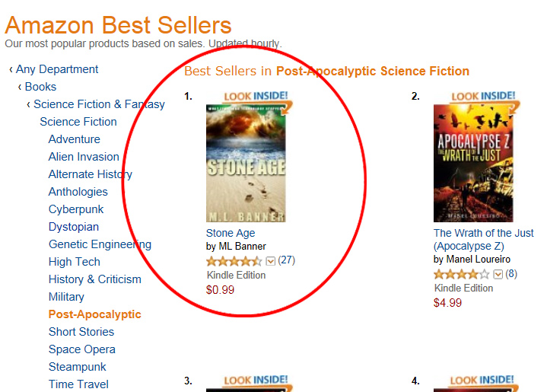This screenshot has width=547, height=392.
Task: Open the Stone Age cover thumbnail
Action: pos(246,164)
